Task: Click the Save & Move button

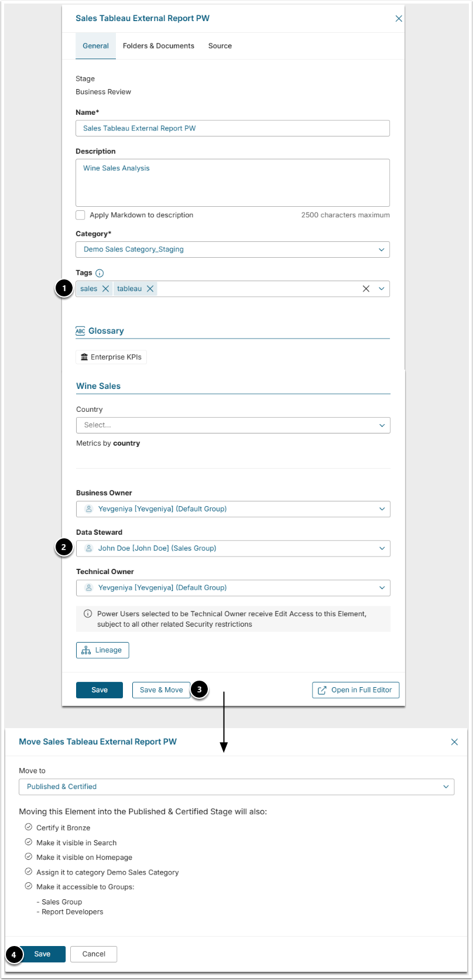Action: [x=161, y=690]
